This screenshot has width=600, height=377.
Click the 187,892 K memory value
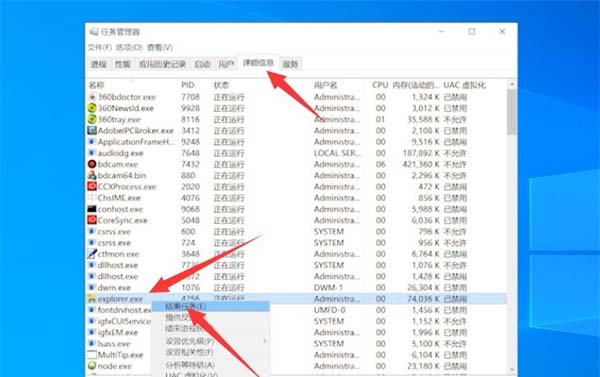click(421, 153)
